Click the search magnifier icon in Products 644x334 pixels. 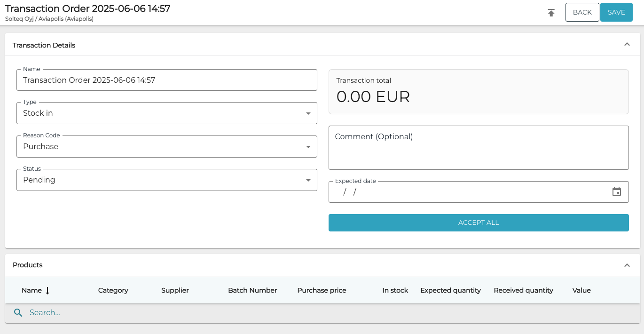18,312
